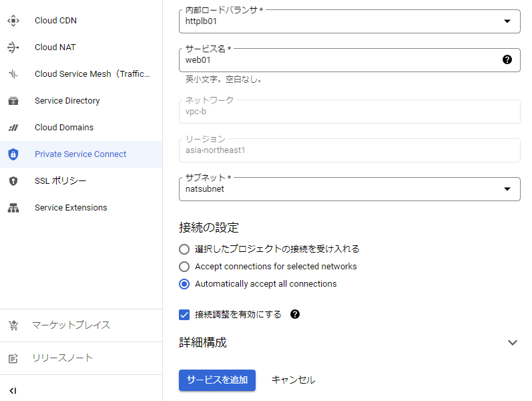The height and width of the screenshot is (401, 532).
Task: Click the help icon in サービス名 field
Action: 507,59
